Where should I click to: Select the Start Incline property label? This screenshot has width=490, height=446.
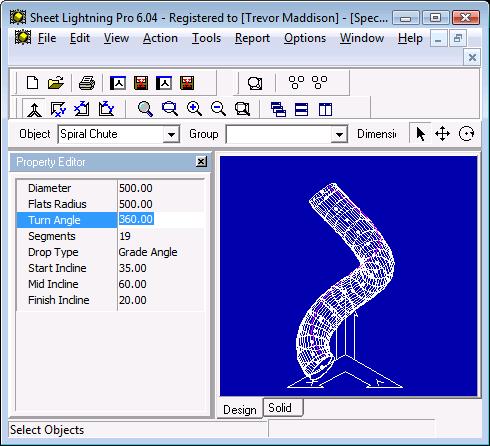click(57, 268)
